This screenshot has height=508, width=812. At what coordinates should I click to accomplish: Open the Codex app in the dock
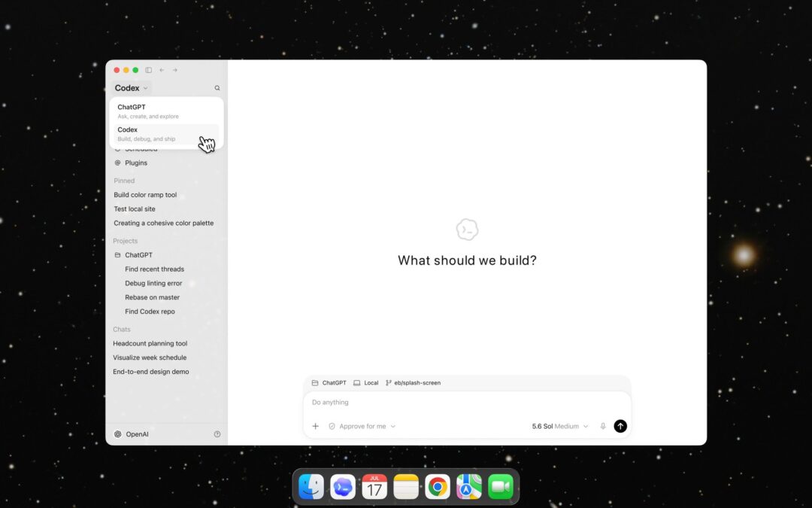coord(343,487)
